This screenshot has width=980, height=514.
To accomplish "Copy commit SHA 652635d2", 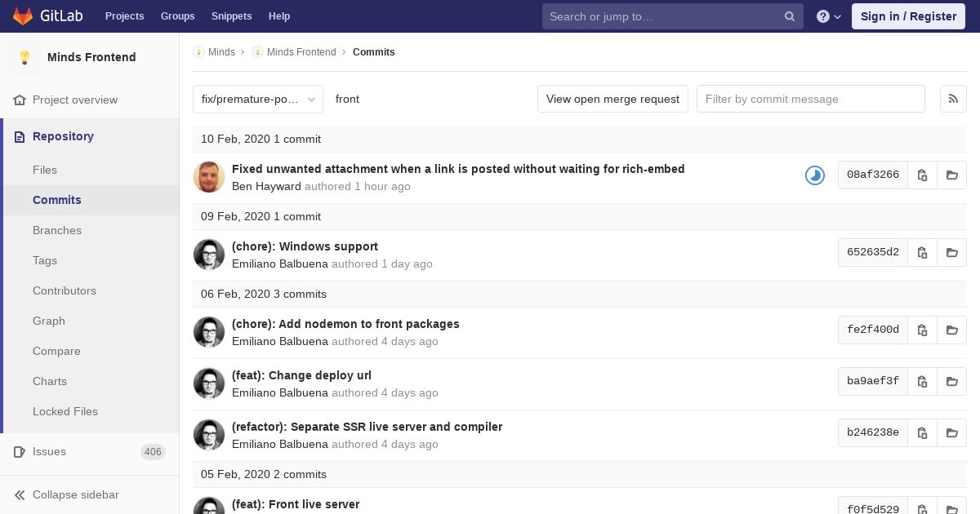I will pyautogui.click(x=922, y=252).
